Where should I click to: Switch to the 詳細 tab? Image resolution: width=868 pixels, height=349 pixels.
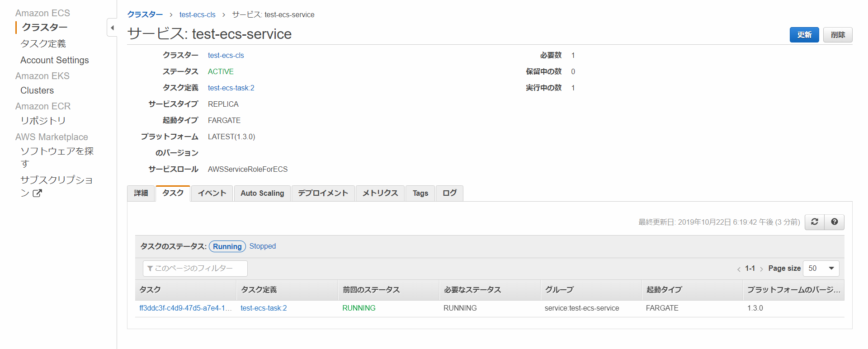(141, 193)
